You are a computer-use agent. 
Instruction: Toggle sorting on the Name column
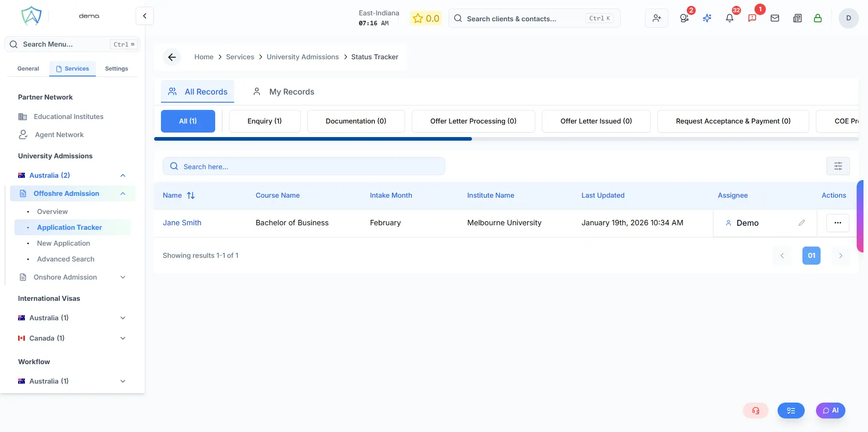[x=190, y=195]
